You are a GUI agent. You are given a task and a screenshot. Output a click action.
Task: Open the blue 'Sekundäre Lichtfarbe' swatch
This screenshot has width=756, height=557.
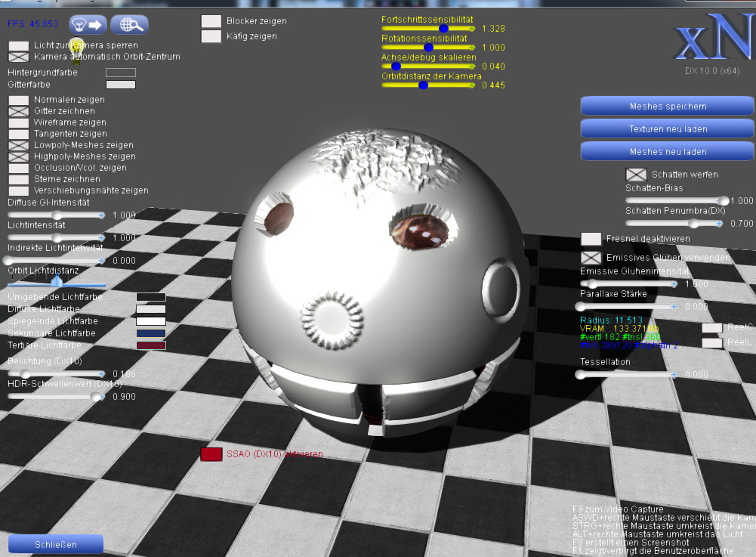click(151, 333)
